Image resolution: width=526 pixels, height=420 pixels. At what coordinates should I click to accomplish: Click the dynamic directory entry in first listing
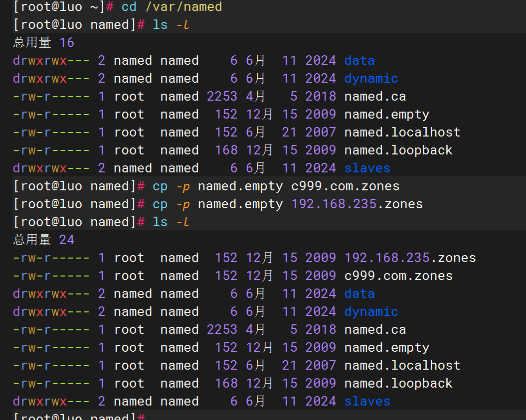click(371, 78)
